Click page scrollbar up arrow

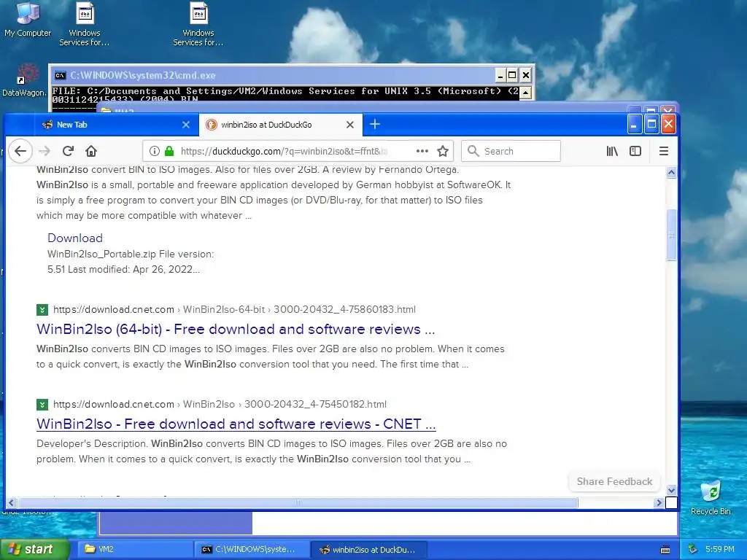click(x=671, y=172)
